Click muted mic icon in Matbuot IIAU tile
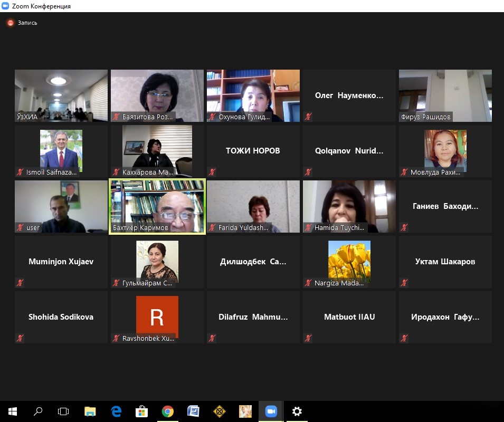Image resolution: width=504 pixels, height=422 pixels. pos(308,338)
